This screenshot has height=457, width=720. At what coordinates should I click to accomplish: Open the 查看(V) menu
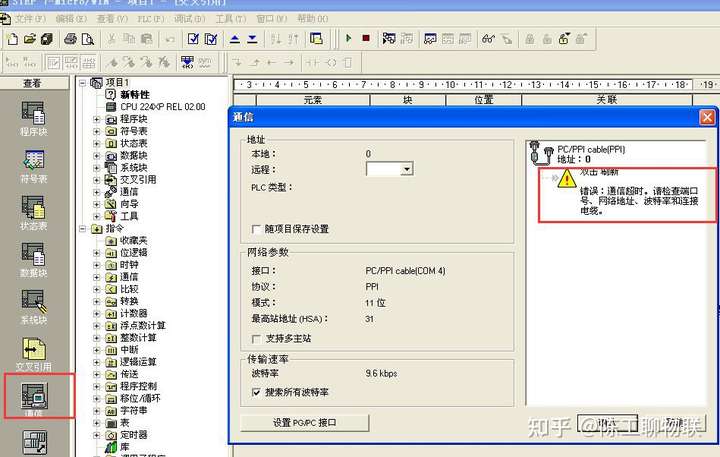point(112,19)
